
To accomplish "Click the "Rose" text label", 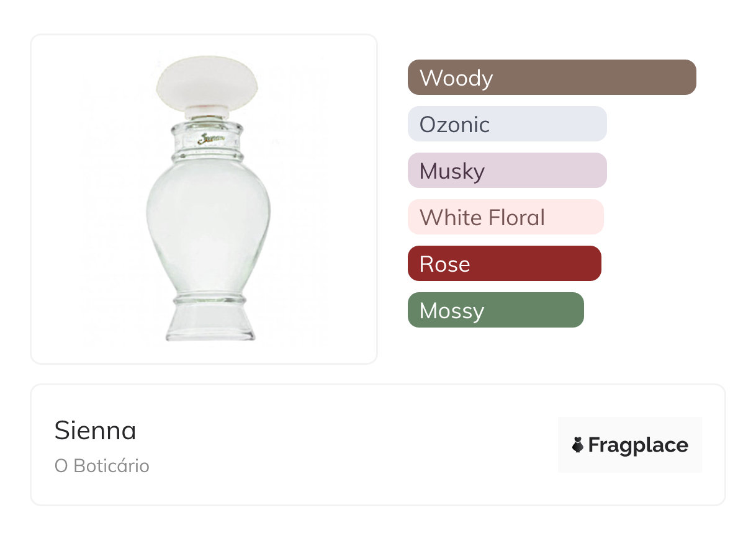I will (445, 264).
